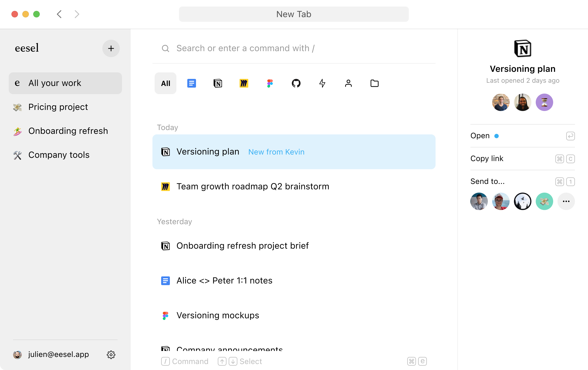Viewport: 588px width, 370px height.
Task: Click Send to... action
Action: tap(523, 181)
